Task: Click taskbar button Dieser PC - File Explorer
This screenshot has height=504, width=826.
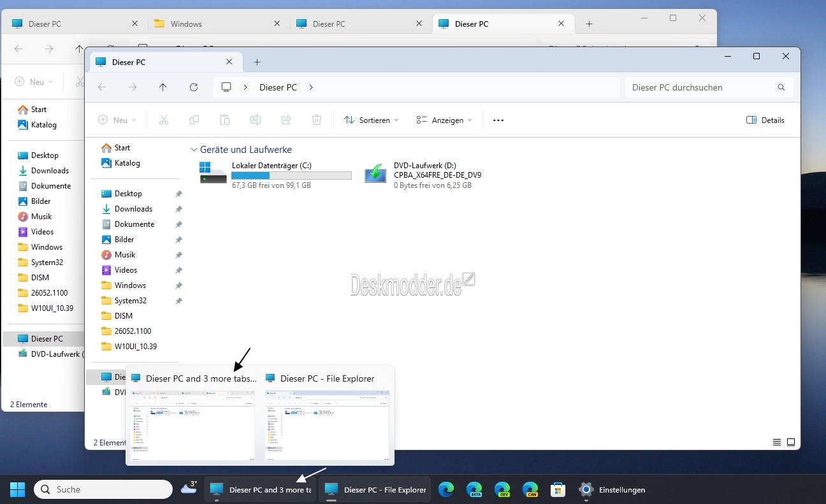Action: 374,489
